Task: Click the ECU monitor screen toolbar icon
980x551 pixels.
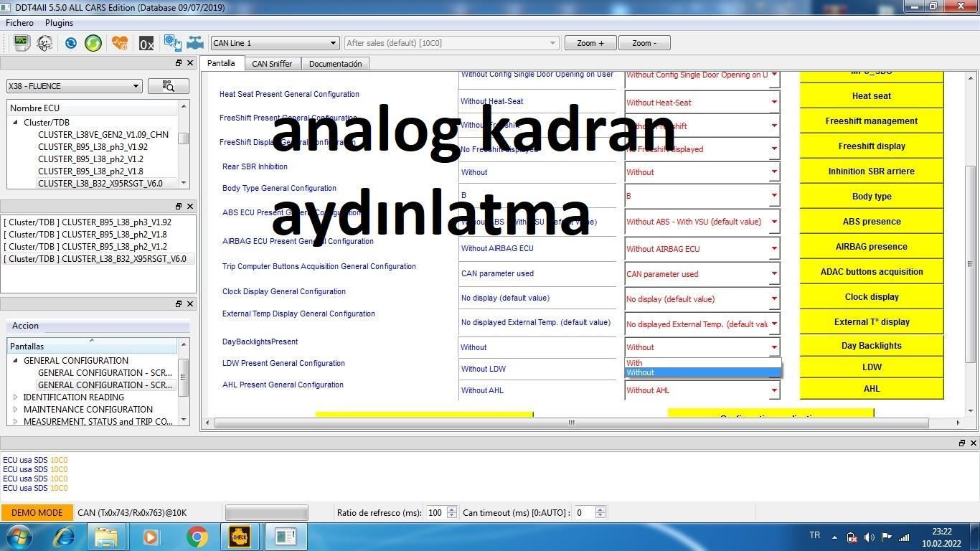Action: pyautogui.click(x=21, y=43)
